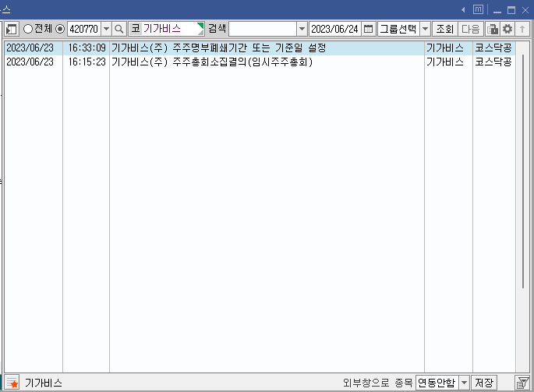The image size is (534, 392).
Task: Click the favorites star list icon
Action: (x=12, y=383)
